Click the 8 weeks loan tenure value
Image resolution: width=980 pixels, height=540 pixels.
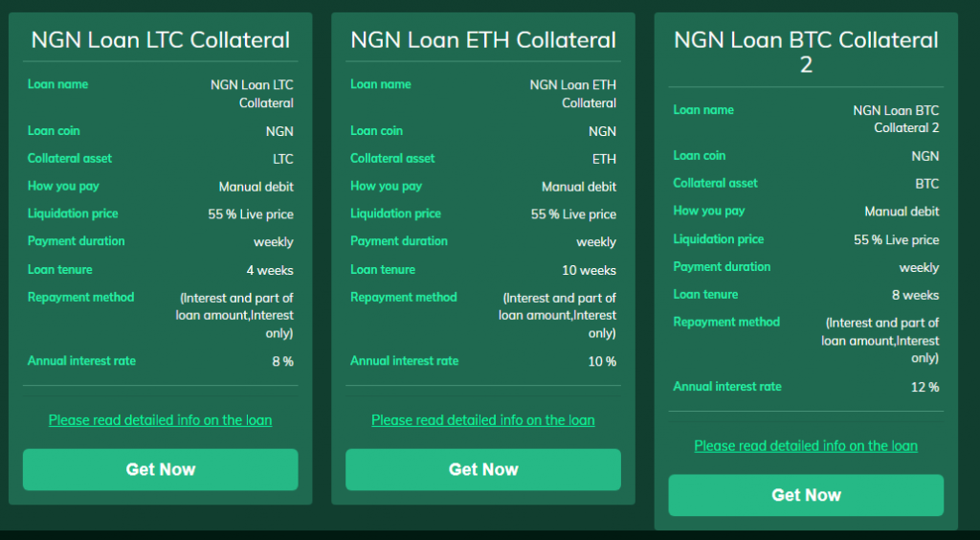tap(915, 296)
